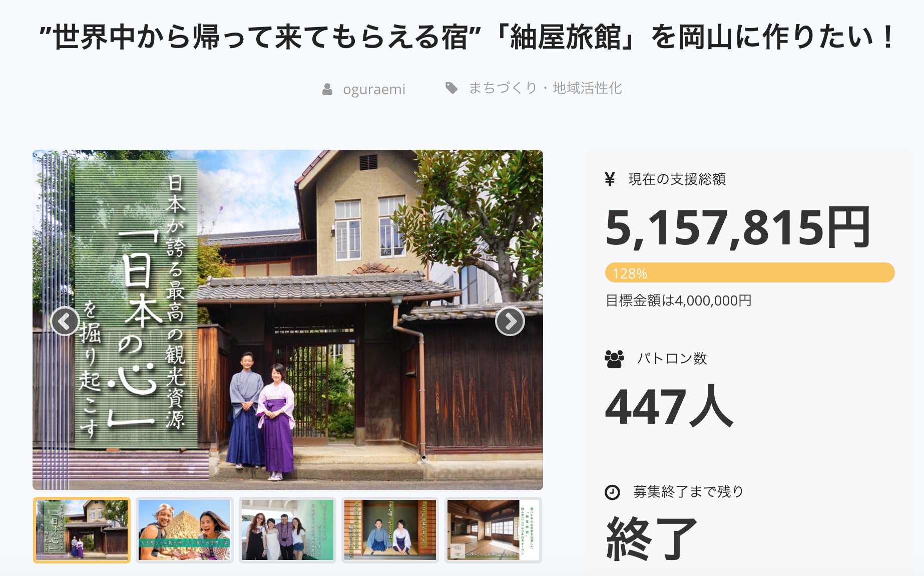This screenshot has width=924, height=576.
Task: Click the next slide arrow on carousel
Action: [510, 322]
